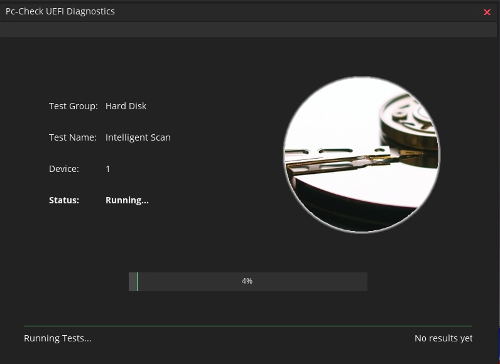Select the Pc-Check UEFI Diagnostics title
The width and height of the screenshot is (500, 364).
[x=60, y=11]
